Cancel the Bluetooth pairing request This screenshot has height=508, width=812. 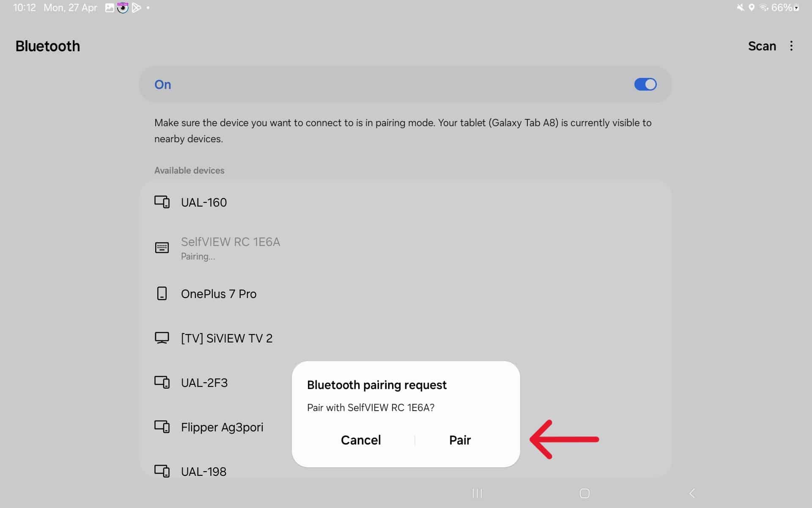click(x=361, y=440)
